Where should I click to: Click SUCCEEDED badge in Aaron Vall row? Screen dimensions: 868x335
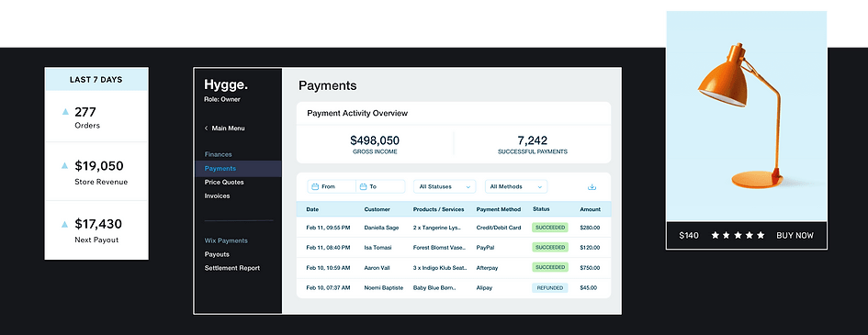pyautogui.click(x=549, y=268)
